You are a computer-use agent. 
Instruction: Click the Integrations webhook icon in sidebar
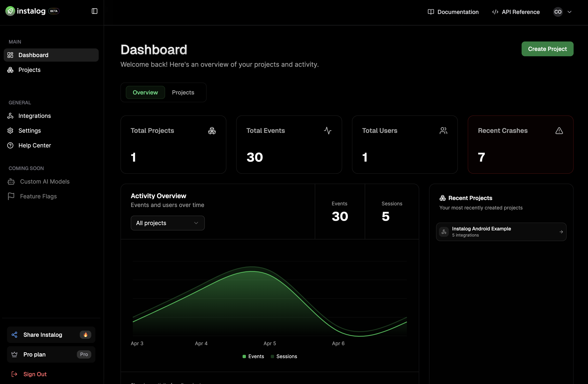tap(10, 116)
